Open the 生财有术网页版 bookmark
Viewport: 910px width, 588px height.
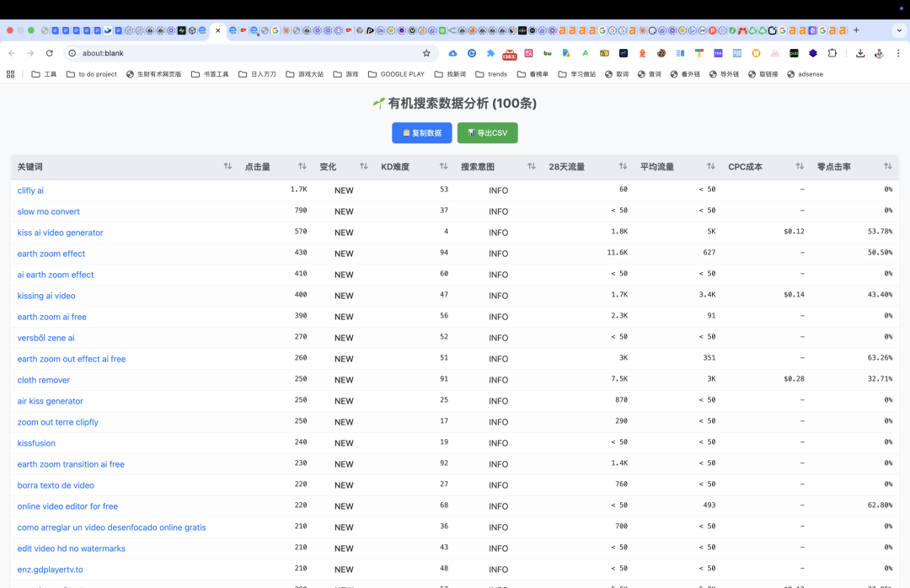tap(154, 74)
